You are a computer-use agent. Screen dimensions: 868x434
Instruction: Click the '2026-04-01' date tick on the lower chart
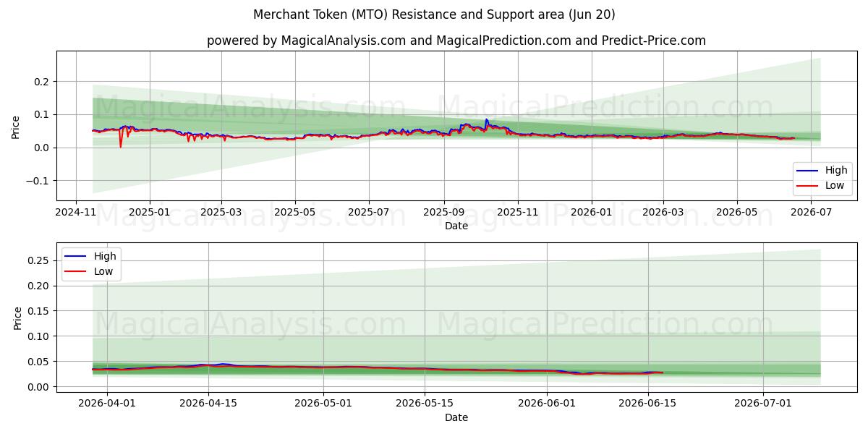(x=107, y=404)
